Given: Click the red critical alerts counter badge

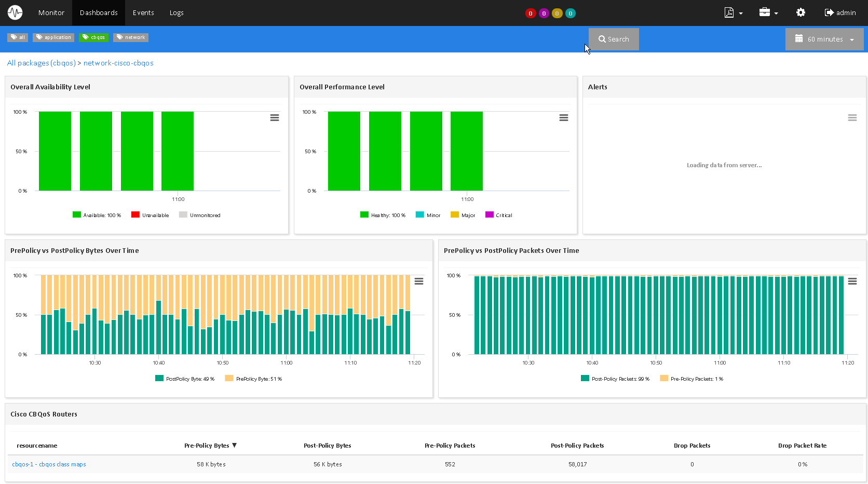Looking at the screenshot, I should pyautogui.click(x=530, y=14).
